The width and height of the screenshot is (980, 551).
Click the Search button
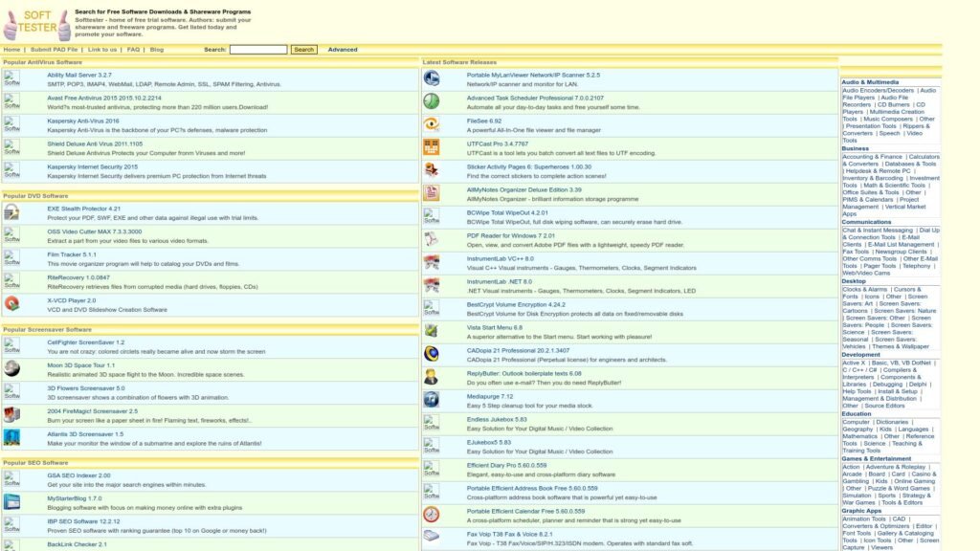click(x=303, y=50)
